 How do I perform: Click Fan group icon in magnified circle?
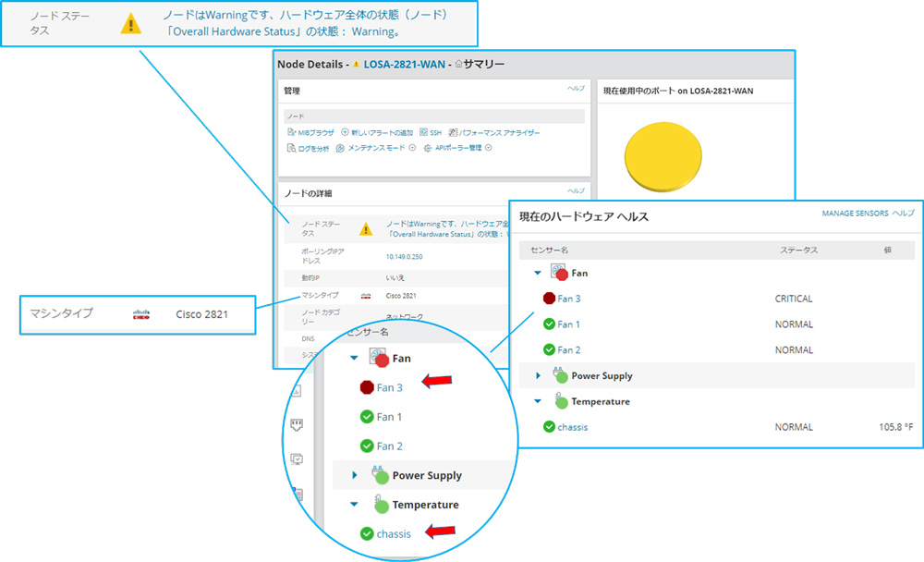click(x=380, y=358)
